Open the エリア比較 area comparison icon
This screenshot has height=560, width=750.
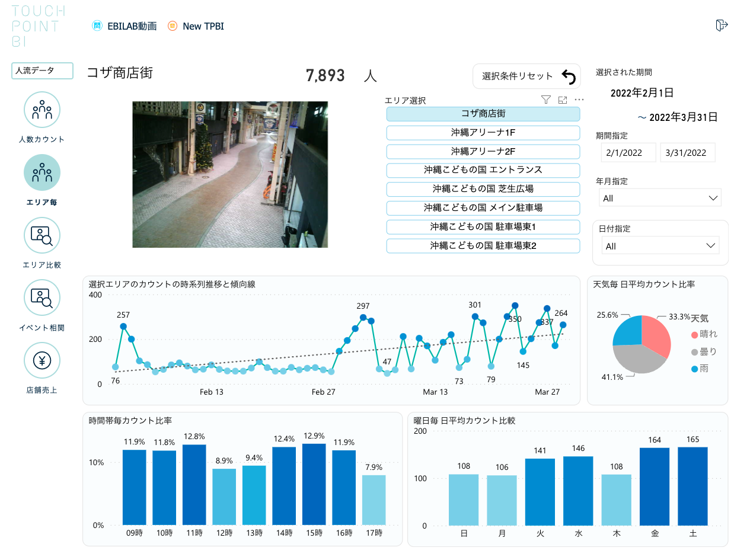point(42,235)
